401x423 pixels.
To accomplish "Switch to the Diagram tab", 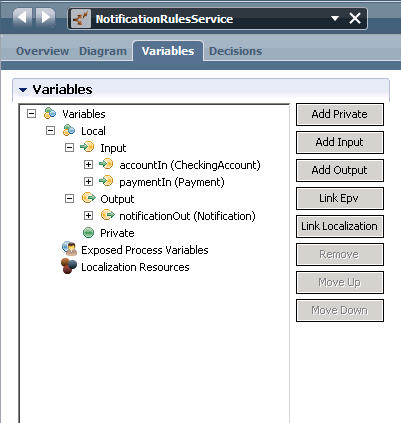I will tap(103, 51).
